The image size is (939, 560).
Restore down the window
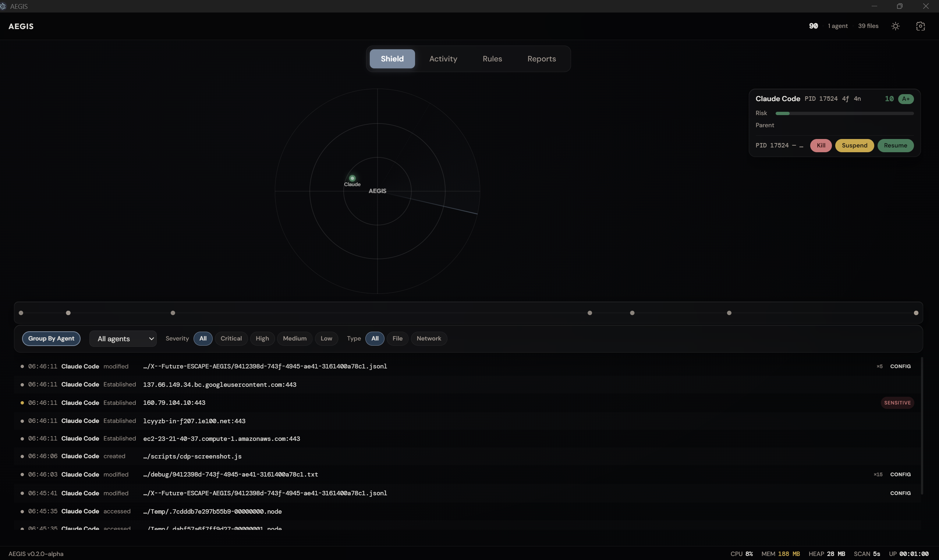click(x=899, y=6)
